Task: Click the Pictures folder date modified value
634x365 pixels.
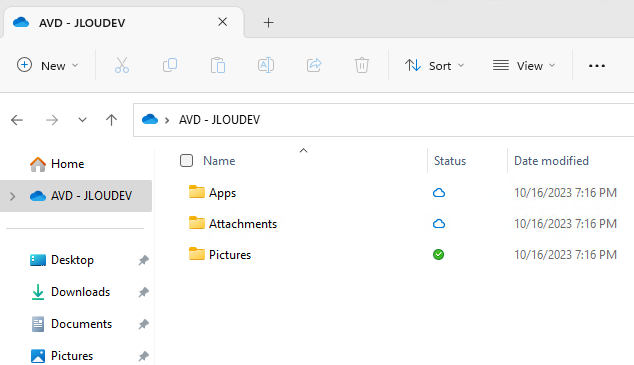Action: point(565,255)
